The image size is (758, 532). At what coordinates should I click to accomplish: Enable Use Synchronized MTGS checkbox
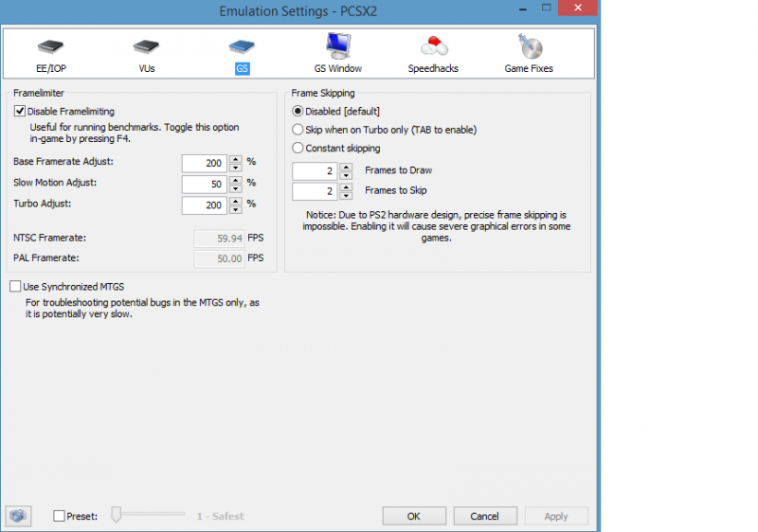click(15, 286)
